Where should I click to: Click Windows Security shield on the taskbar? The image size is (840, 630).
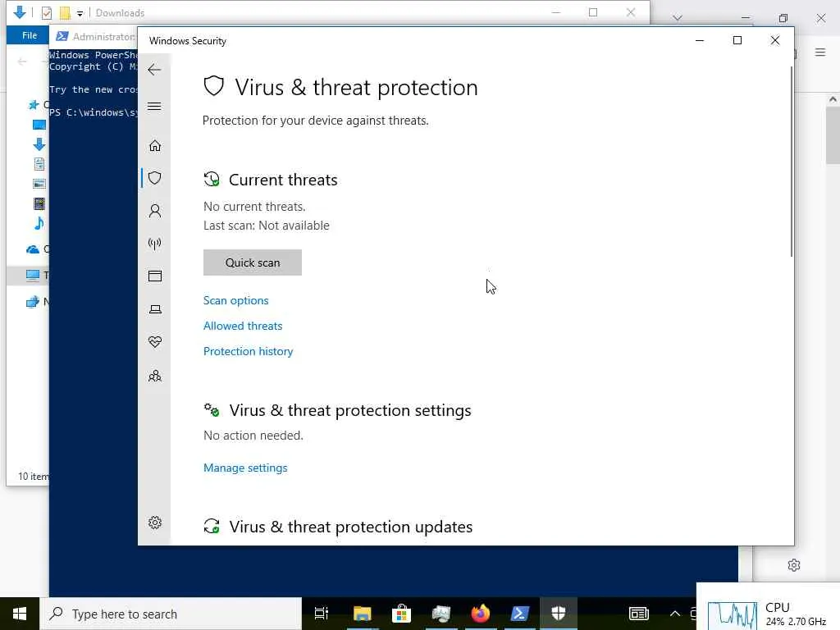[x=558, y=614]
